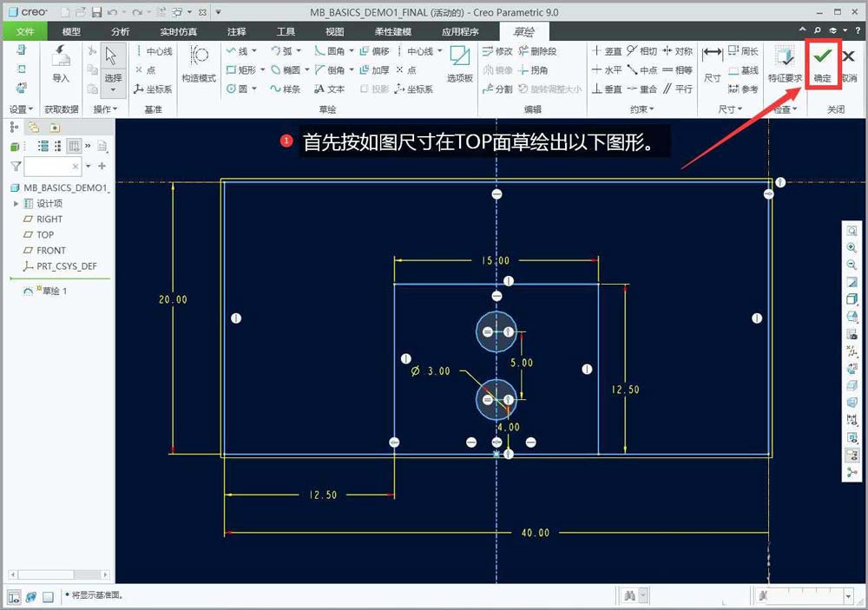Apply the 水平 horizontal constraint
868x610 pixels.
click(x=608, y=69)
